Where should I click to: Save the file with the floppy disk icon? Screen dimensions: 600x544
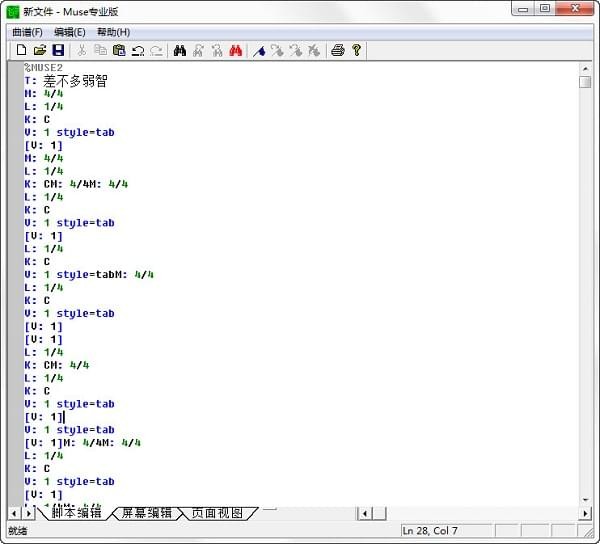click(58, 50)
